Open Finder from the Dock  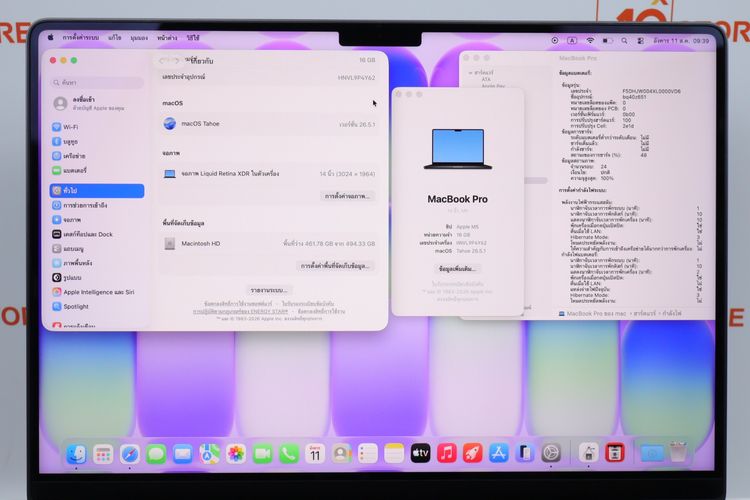pyautogui.click(x=77, y=454)
